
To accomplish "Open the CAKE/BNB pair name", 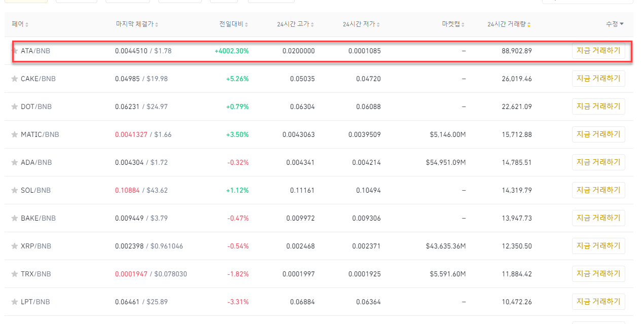I will [38, 79].
